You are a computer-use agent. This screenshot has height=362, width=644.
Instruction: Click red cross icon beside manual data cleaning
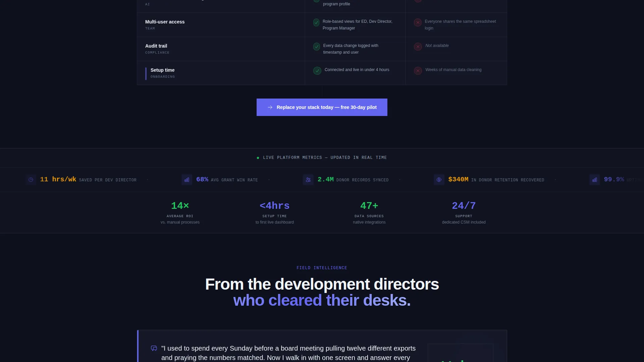click(x=418, y=71)
